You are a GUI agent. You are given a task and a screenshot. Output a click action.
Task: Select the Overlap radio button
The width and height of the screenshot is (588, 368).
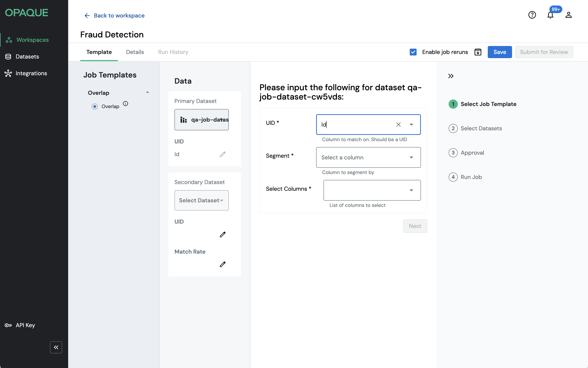click(x=95, y=107)
